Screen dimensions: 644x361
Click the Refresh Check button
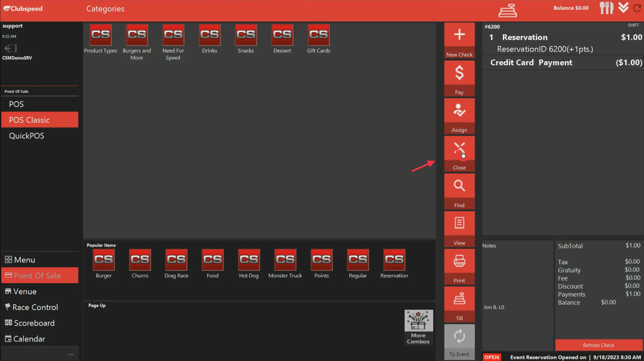pyautogui.click(x=599, y=345)
